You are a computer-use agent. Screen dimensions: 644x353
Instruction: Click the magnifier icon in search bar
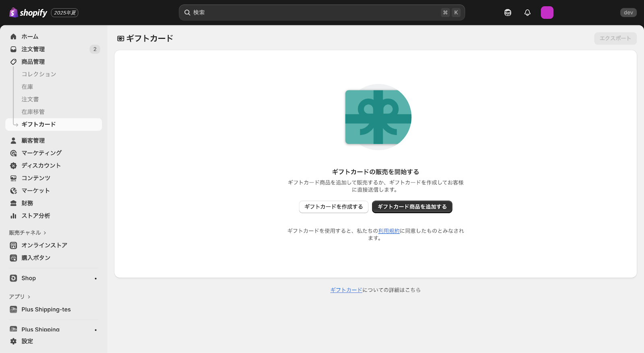187,12
